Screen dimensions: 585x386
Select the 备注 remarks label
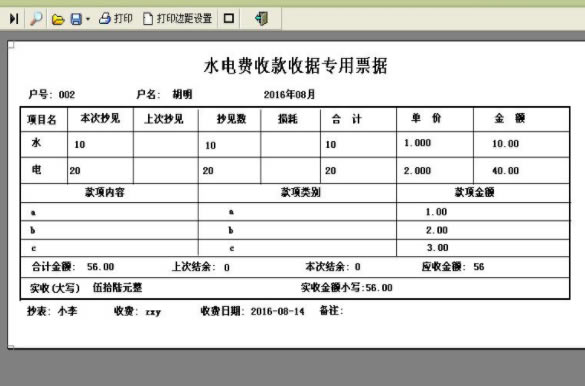[x=331, y=310]
